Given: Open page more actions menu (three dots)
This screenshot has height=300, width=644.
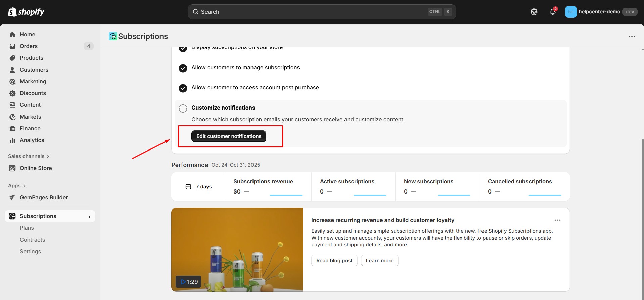Looking at the screenshot, I should point(632,36).
